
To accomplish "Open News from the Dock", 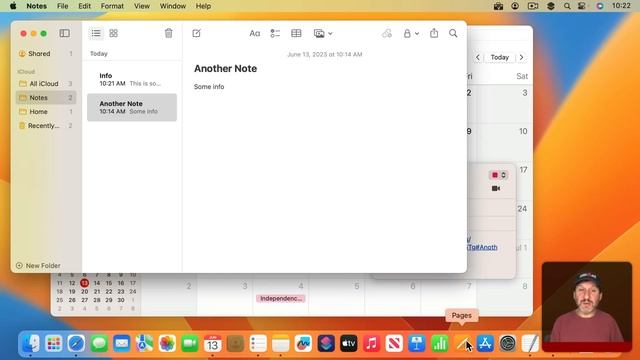I will 394,343.
